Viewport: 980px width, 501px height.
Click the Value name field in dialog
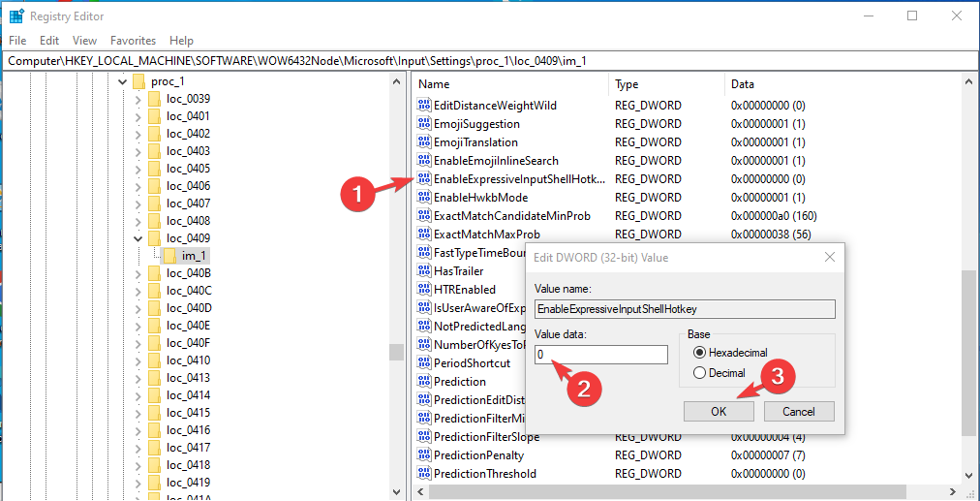tap(685, 308)
